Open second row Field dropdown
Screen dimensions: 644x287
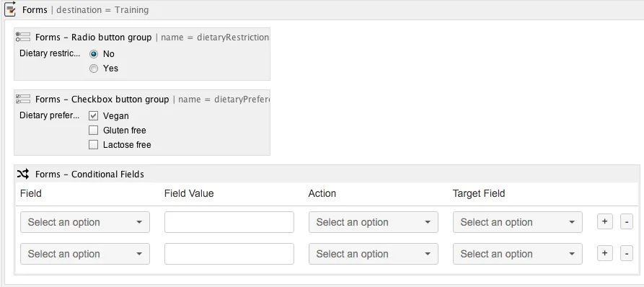tap(85, 254)
